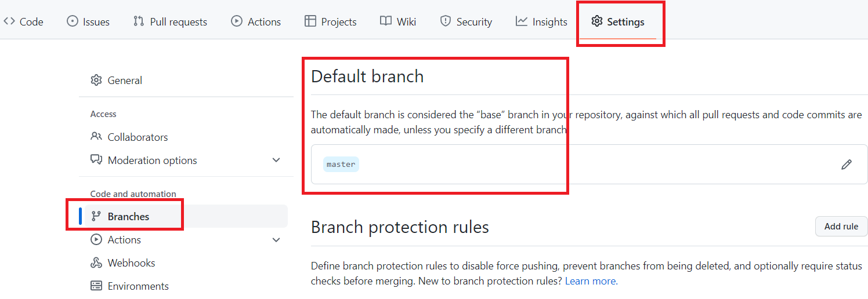The width and height of the screenshot is (868, 299).
Task: Click the people icon next to Collaborators
Action: point(96,137)
